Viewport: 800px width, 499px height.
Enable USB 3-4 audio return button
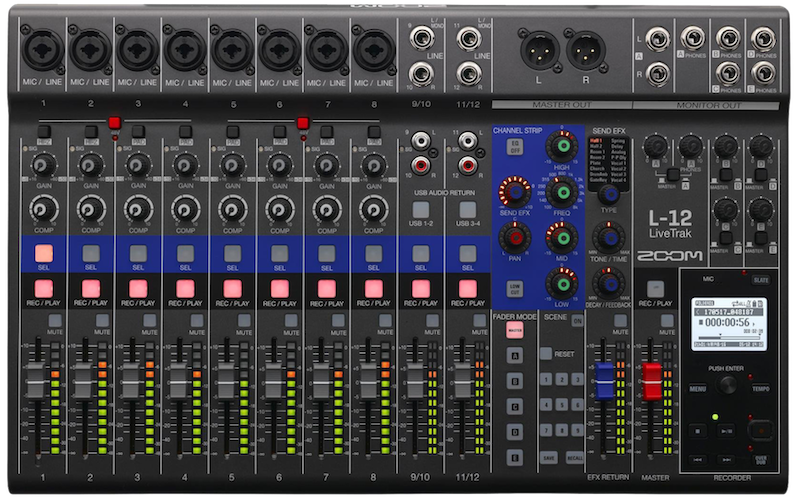tap(468, 209)
